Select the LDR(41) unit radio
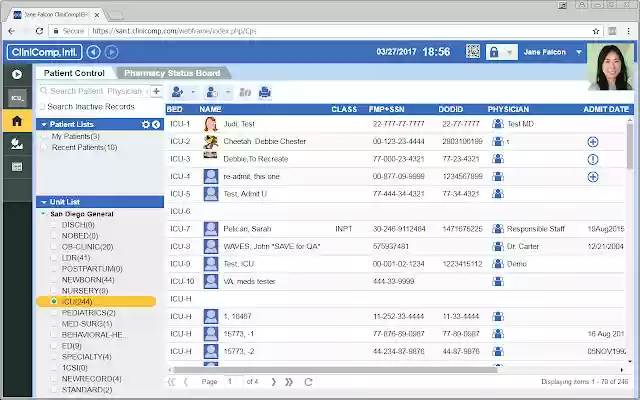 tap(54, 258)
